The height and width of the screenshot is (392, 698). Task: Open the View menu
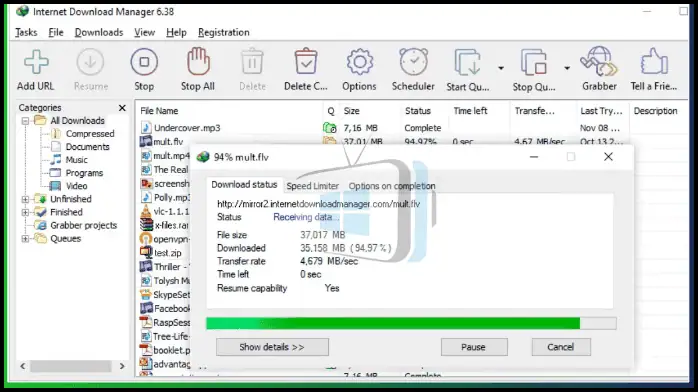(x=145, y=32)
